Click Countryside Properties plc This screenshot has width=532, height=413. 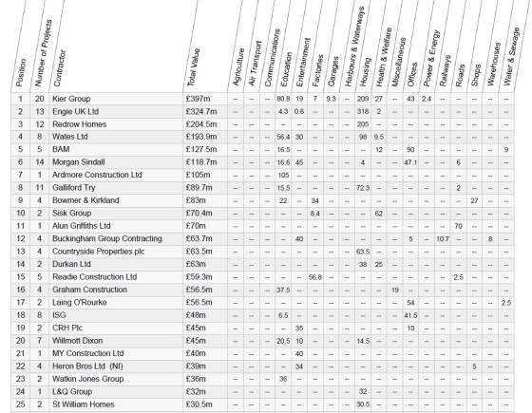click(x=99, y=252)
